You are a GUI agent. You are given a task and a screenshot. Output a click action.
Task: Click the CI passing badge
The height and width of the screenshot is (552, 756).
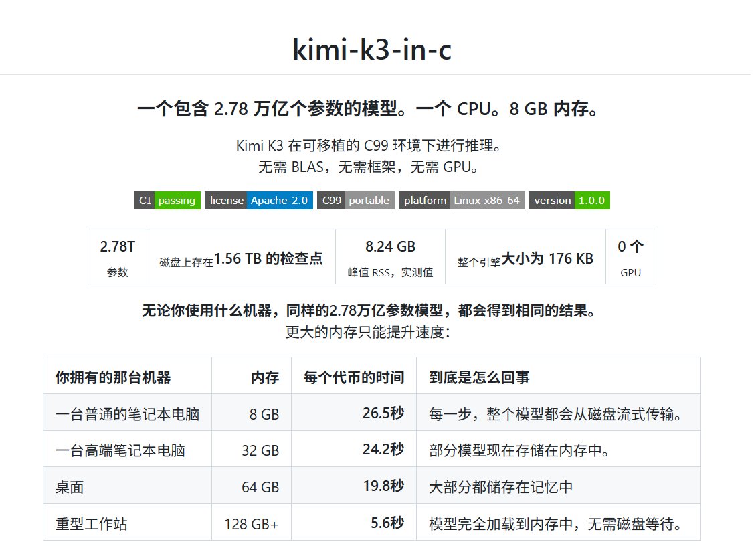point(167,201)
